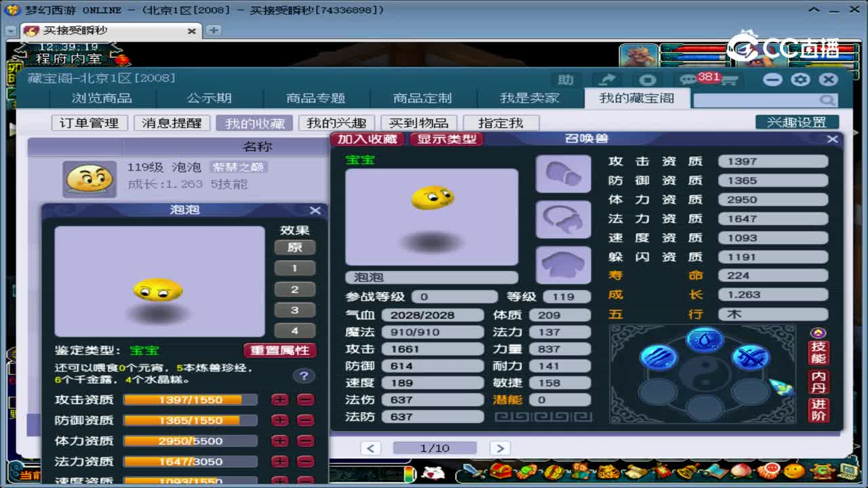Open the red treasure chest icon
This screenshot has height=488, width=868.
(501, 471)
